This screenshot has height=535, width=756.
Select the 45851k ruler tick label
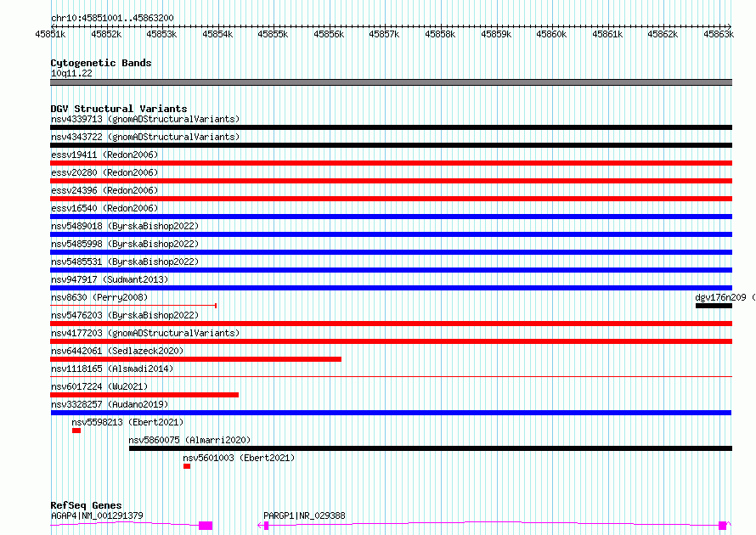[x=50, y=34]
